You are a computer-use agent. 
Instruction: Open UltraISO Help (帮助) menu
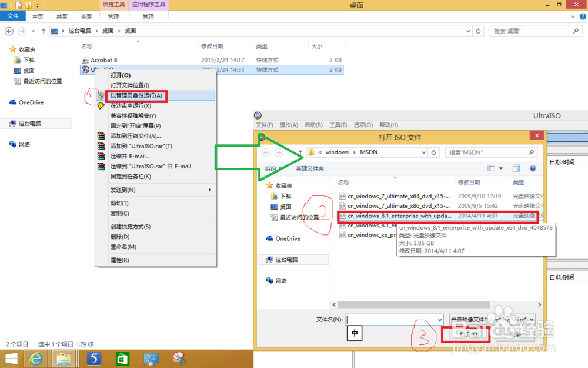(x=389, y=125)
